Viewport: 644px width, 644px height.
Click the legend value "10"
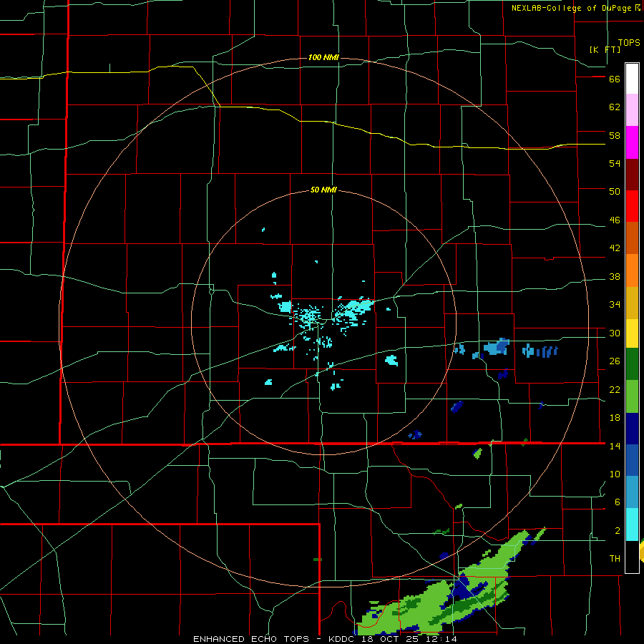[615, 474]
